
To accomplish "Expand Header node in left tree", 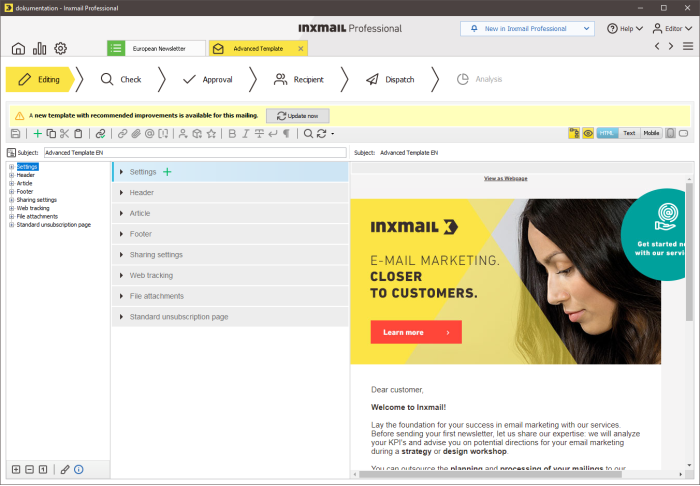I will [12, 175].
